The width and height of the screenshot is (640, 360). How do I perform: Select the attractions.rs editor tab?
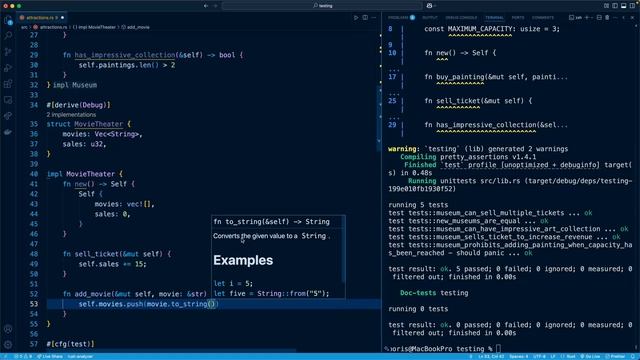point(42,18)
